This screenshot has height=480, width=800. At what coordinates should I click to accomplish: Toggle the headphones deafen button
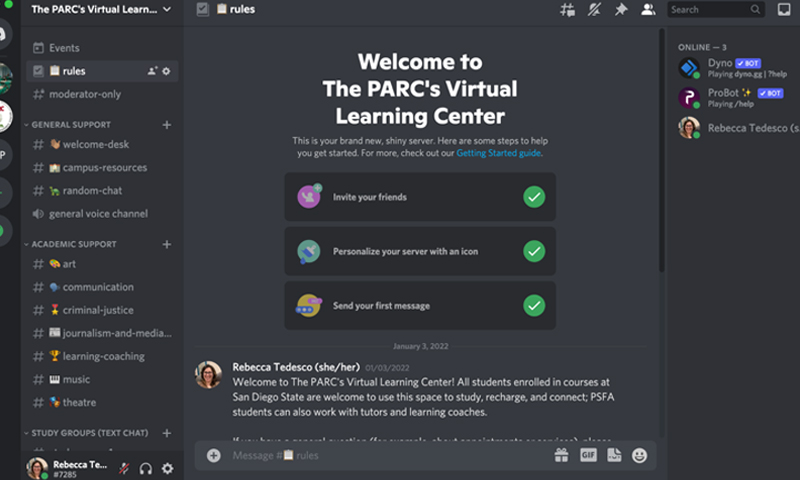(146, 468)
